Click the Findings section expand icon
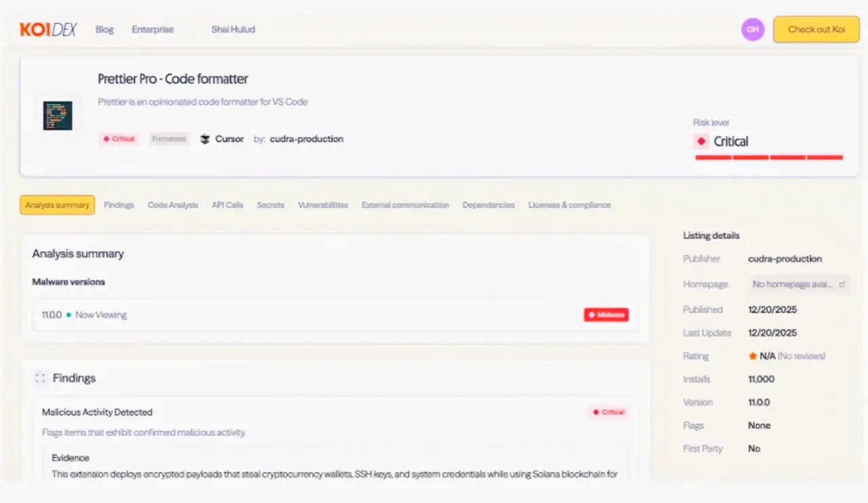This screenshot has height=503, width=868. pyautogui.click(x=40, y=378)
